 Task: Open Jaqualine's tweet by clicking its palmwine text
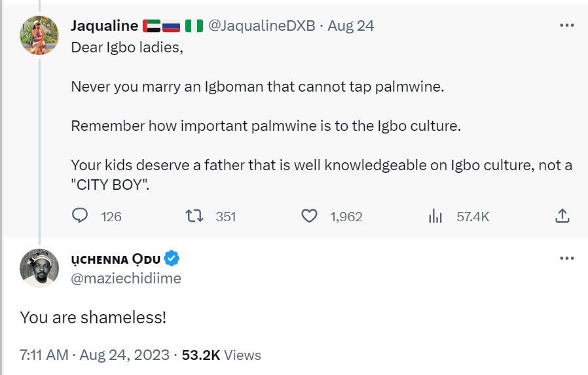point(257,86)
